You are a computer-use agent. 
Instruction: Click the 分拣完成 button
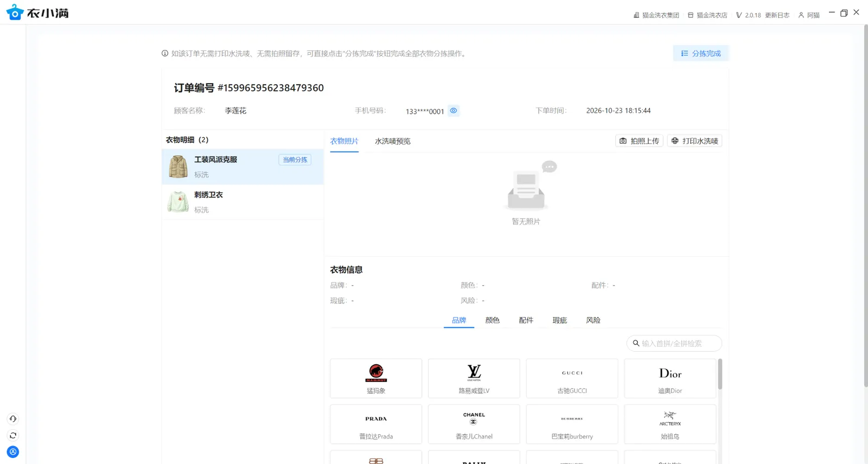[x=701, y=53]
